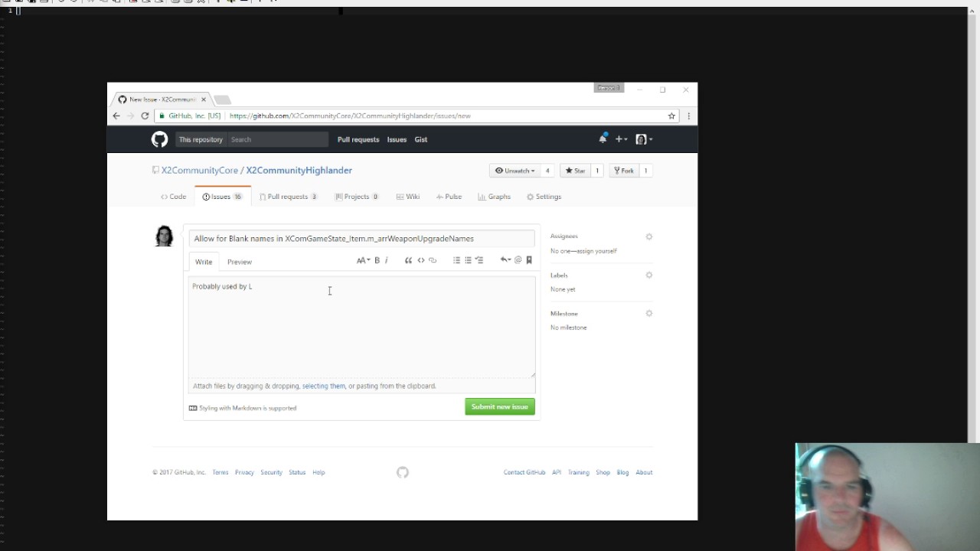This screenshot has width=980, height=551.
Task: Switch to the Issues tab
Action: (x=222, y=197)
